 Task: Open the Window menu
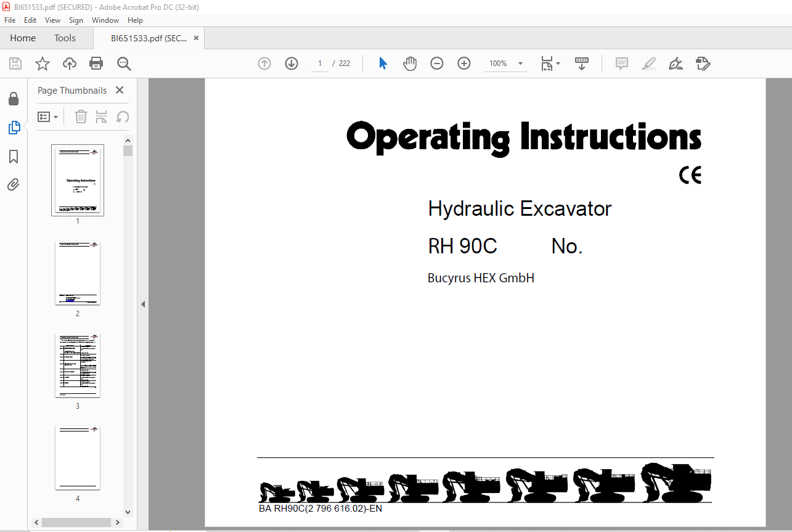105,20
